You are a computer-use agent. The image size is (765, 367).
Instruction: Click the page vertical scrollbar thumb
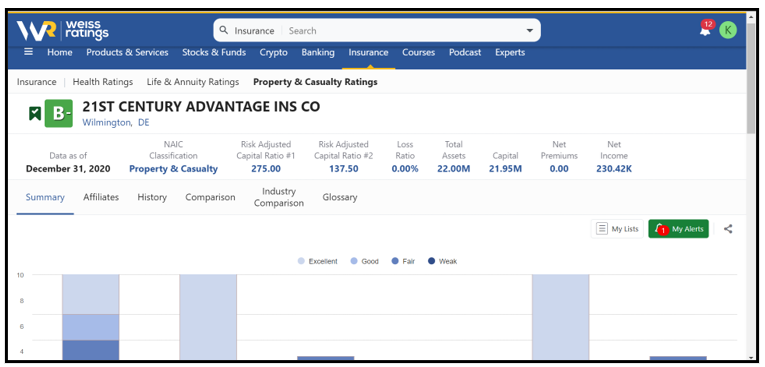(x=751, y=78)
